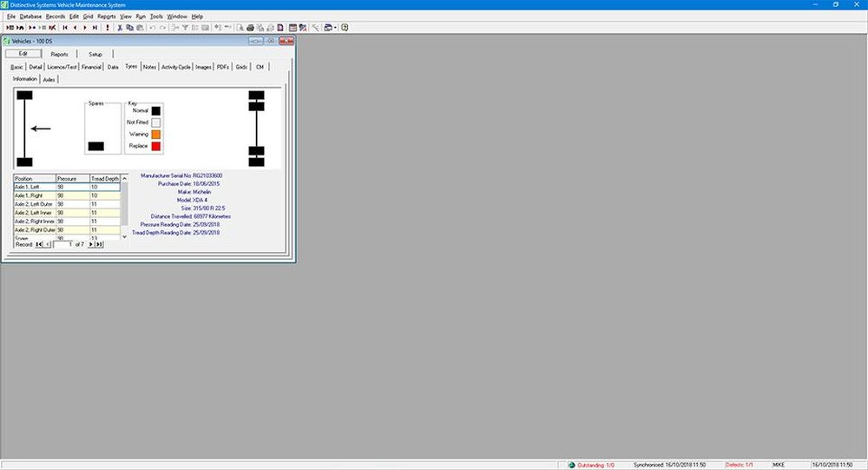Click the Cut scissors toolbar icon
Viewport: 868px width, 470px height.
click(120, 27)
